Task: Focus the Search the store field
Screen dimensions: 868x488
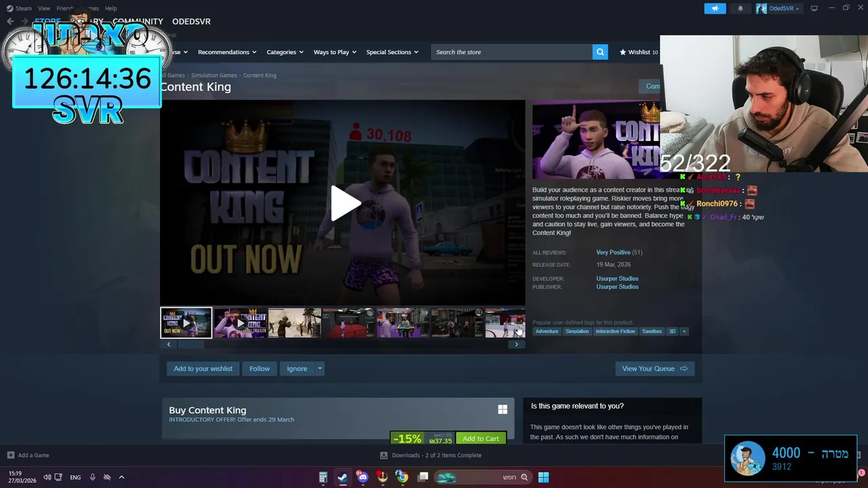Action: tap(512, 52)
